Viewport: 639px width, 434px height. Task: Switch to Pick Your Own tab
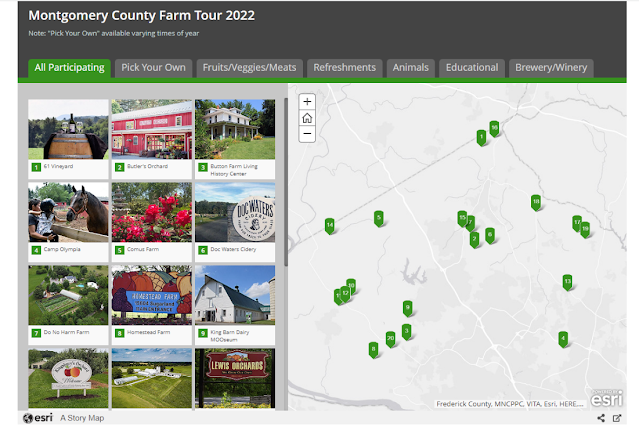(x=153, y=68)
